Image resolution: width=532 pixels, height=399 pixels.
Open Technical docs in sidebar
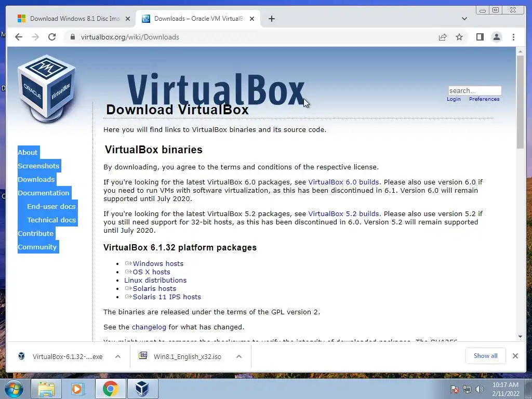[51, 220]
